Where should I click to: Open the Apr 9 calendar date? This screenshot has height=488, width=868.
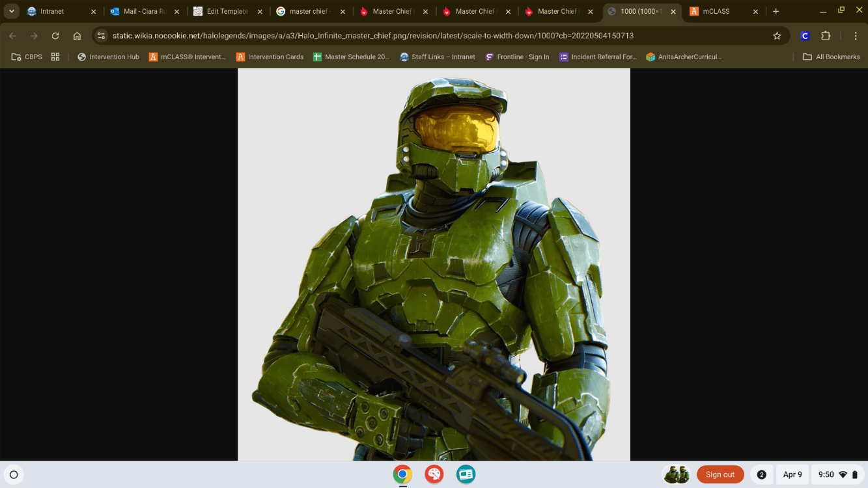[792, 474]
